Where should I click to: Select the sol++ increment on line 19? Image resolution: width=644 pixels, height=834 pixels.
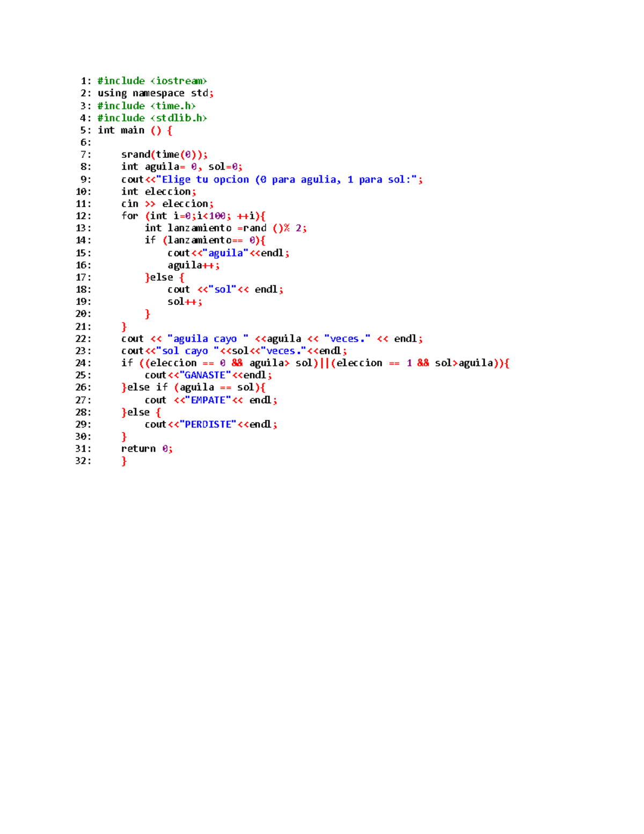(182, 301)
